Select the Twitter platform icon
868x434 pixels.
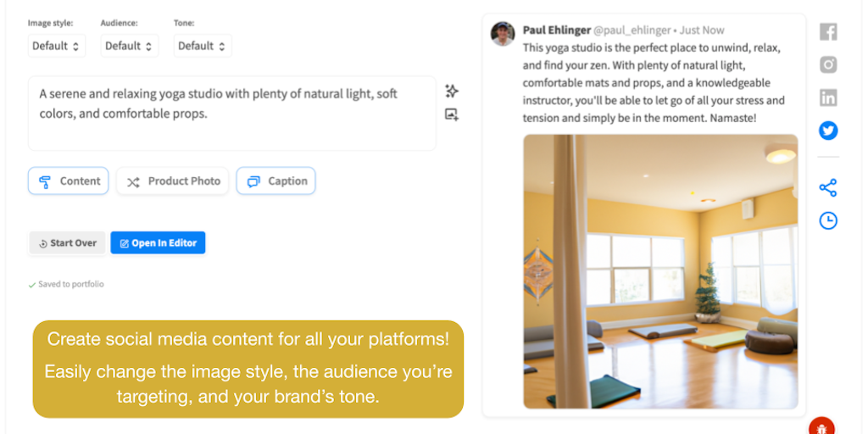coord(828,131)
